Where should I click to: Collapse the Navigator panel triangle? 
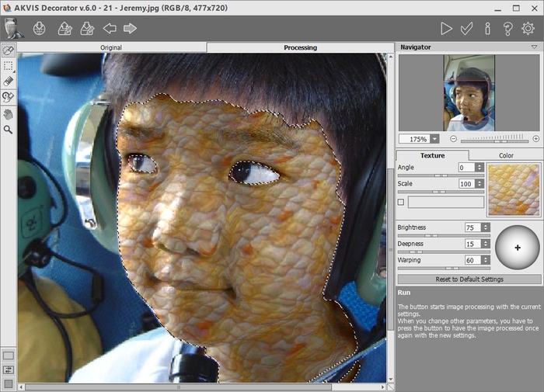click(535, 47)
